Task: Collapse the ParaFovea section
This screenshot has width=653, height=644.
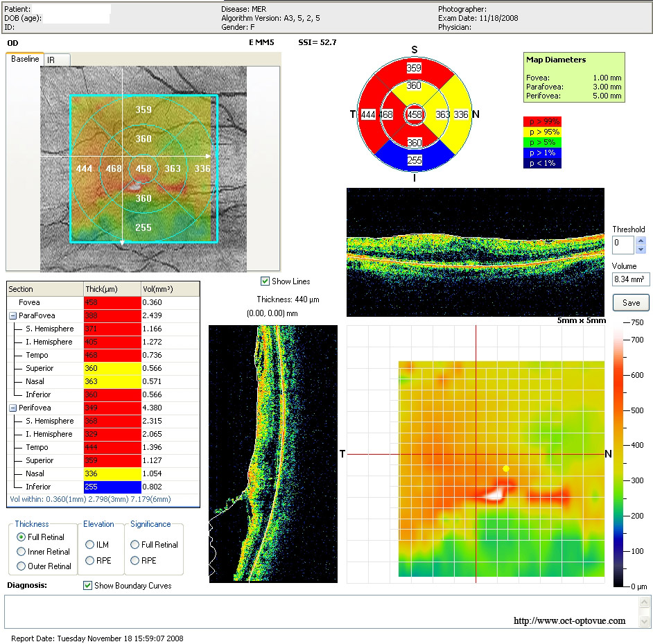Action: (13, 315)
